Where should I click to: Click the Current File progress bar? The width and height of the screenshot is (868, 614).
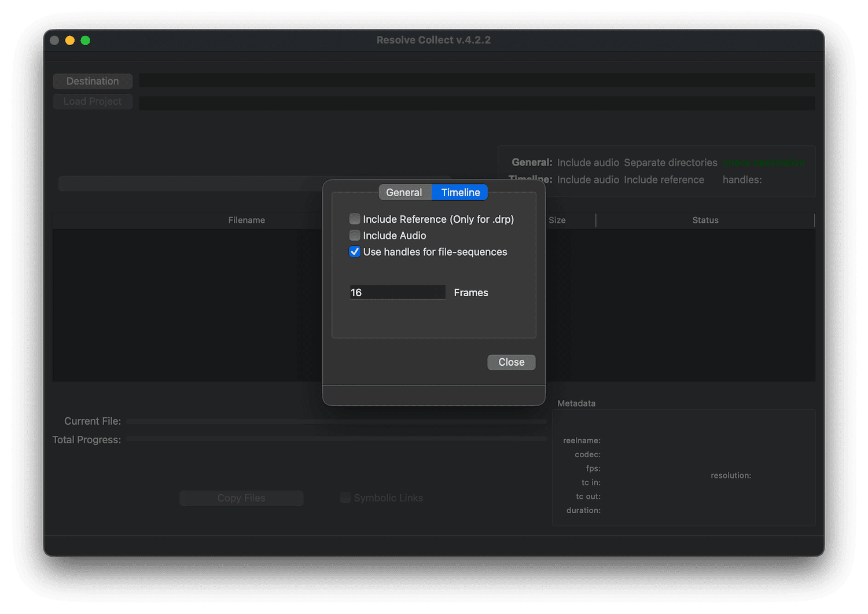click(337, 421)
